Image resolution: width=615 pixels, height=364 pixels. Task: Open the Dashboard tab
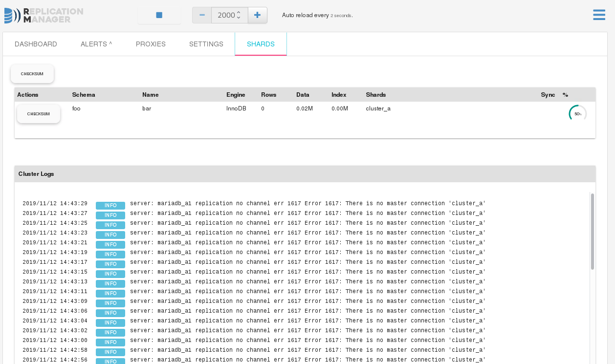(36, 44)
